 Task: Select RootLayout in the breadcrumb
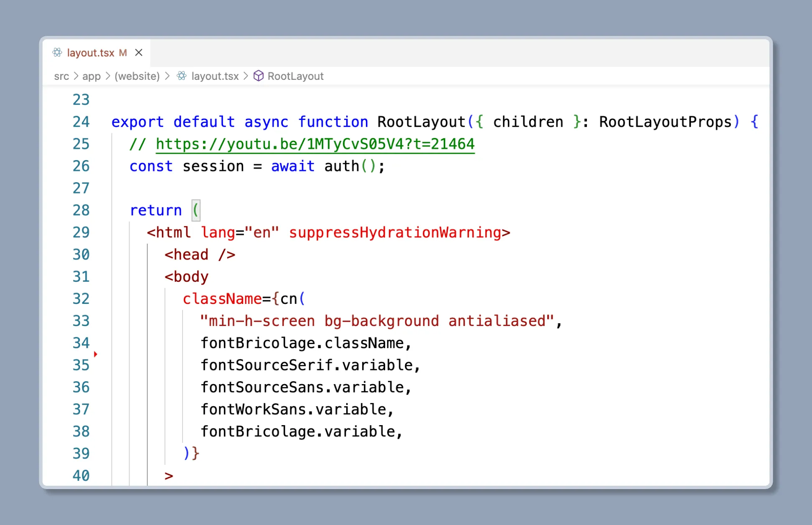click(295, 76)
